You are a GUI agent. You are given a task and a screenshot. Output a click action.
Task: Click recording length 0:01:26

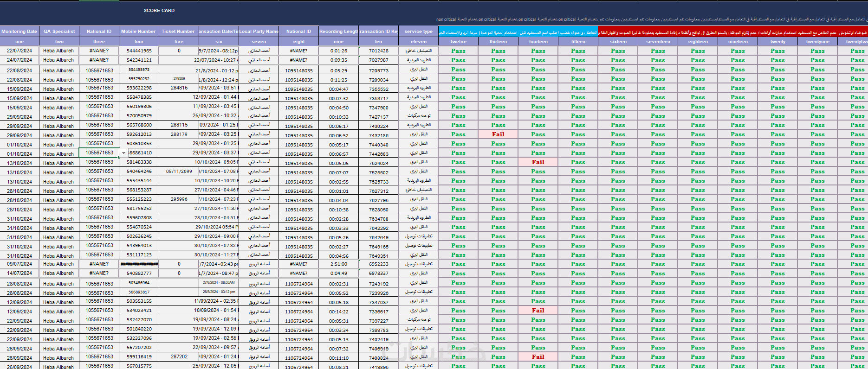[x=338, y=51]
